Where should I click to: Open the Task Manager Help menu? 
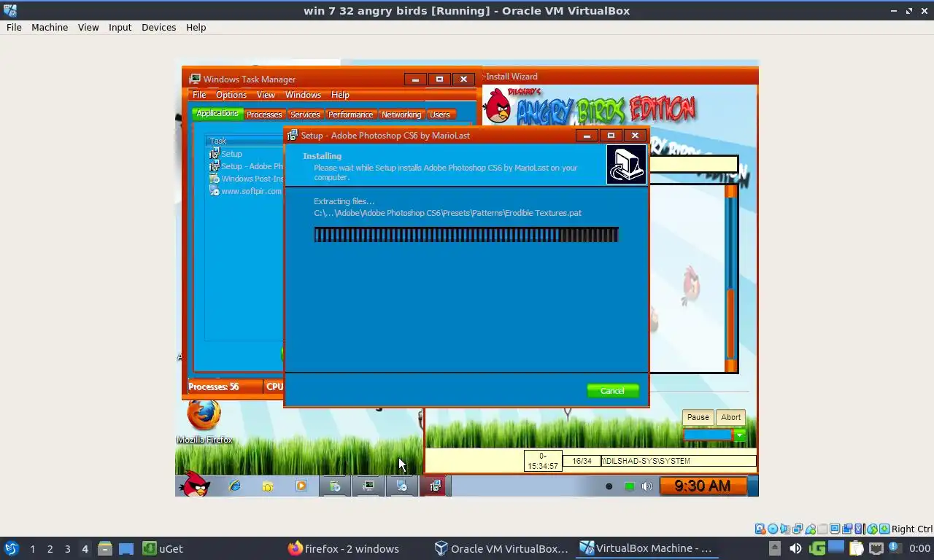340,95
